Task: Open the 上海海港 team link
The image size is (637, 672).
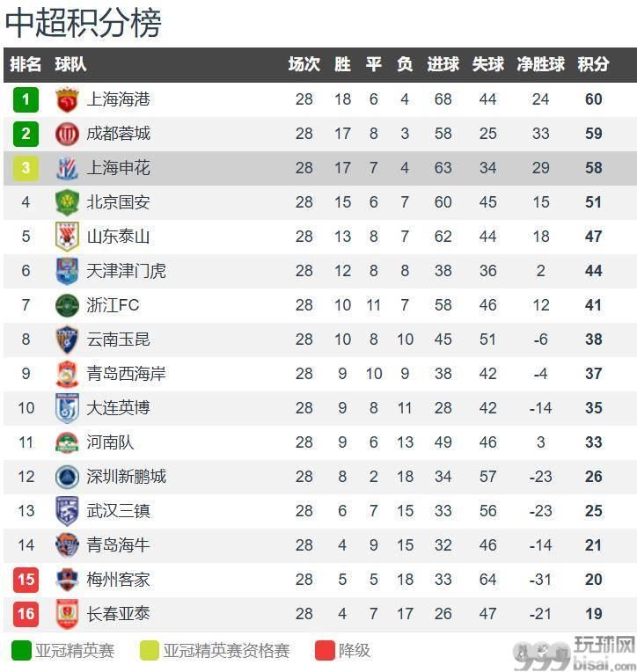Action: click(x=119, y=99)
